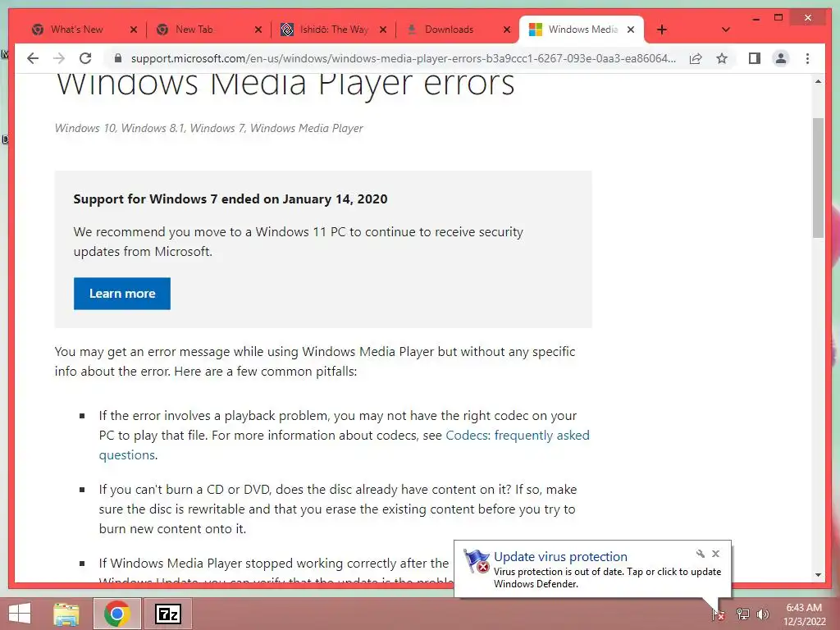The image size is (840, 630).
Task: Expand the tab search dropdown
Action: 725,30
